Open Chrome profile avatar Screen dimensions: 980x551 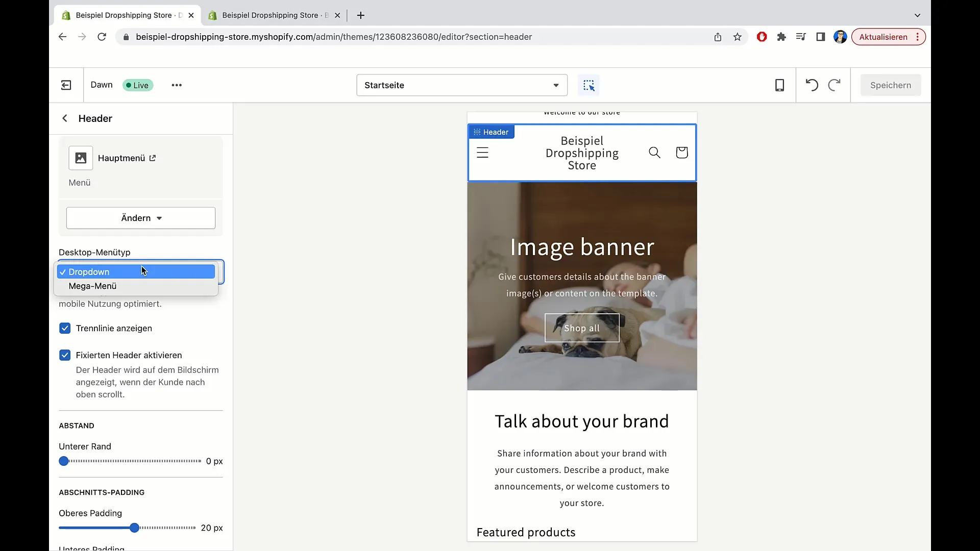[840, 37]
